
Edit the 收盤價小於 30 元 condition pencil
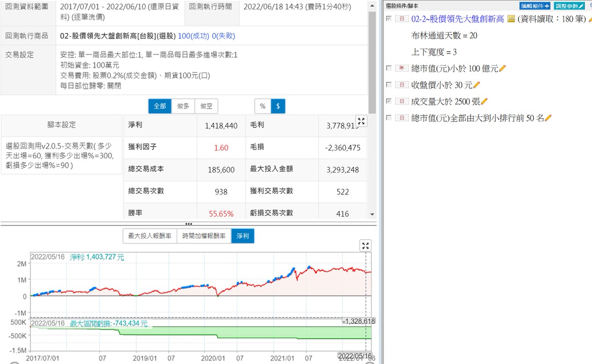click(477, 85)
